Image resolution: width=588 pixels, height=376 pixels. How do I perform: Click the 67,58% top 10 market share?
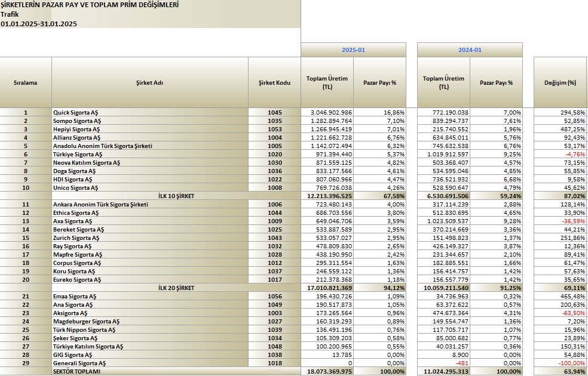[380, 196]
